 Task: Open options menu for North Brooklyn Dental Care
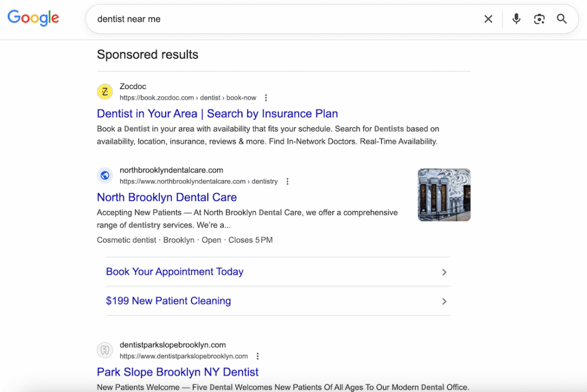click(x=287, y=181)
